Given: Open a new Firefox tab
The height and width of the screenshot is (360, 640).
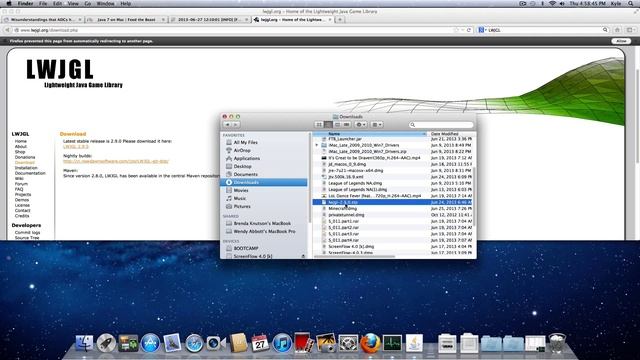Looking at the screenshot, I should coord(340,20).
